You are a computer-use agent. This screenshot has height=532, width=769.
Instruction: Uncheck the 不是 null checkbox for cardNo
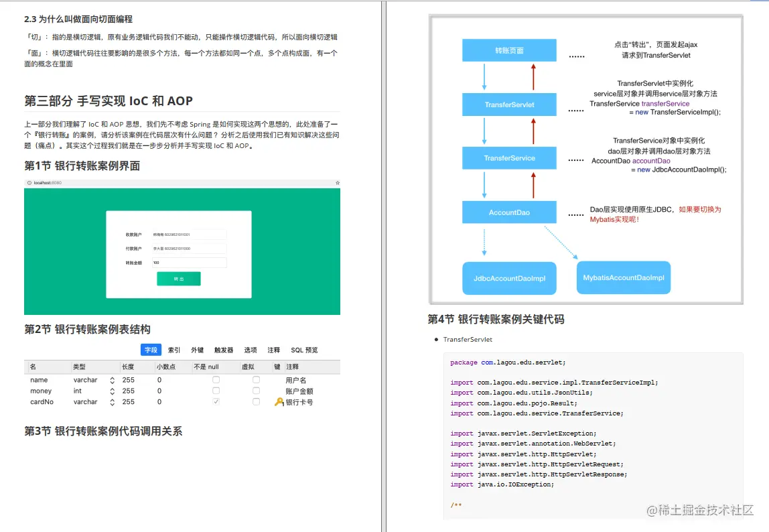216,401
